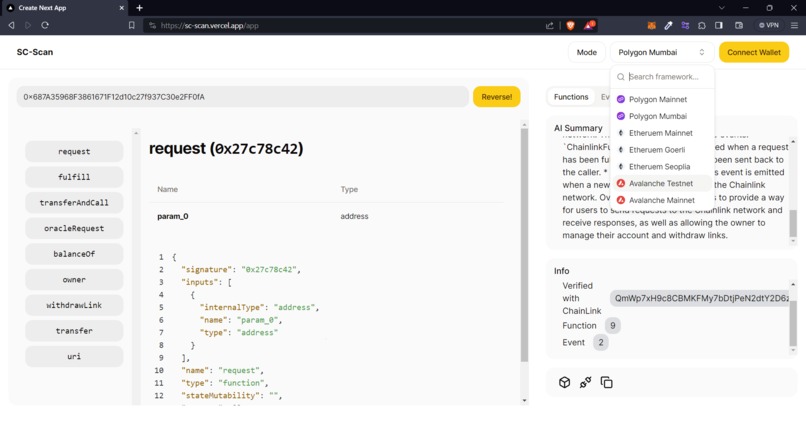
Task: Select Etheruem Seoplia from the list
Action: [x=662, y=166]
